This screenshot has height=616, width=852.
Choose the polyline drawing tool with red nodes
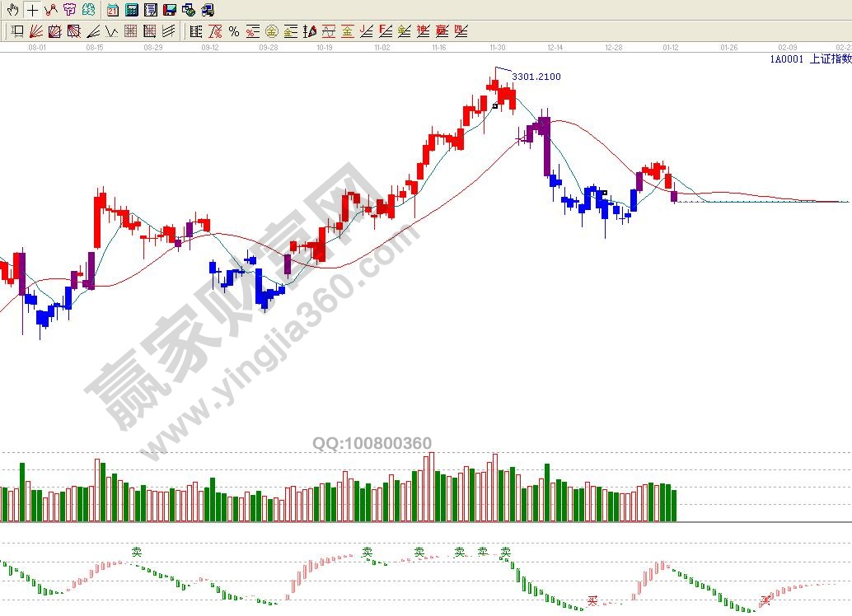[x=50, y=10]
